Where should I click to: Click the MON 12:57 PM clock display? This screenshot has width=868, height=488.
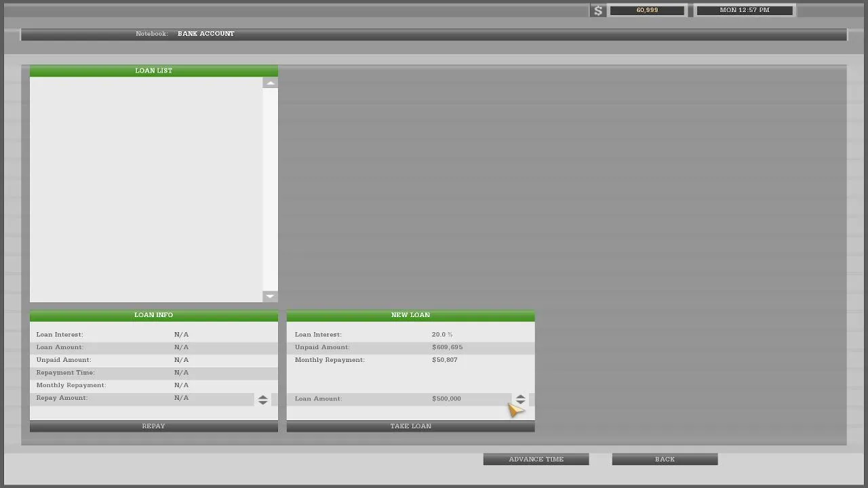[745, 10]
